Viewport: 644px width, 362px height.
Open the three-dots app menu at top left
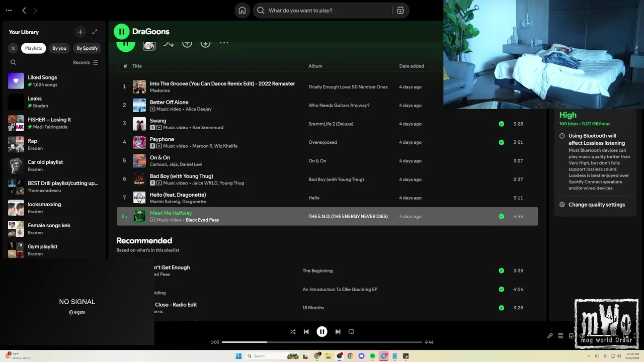click(9, 10)
